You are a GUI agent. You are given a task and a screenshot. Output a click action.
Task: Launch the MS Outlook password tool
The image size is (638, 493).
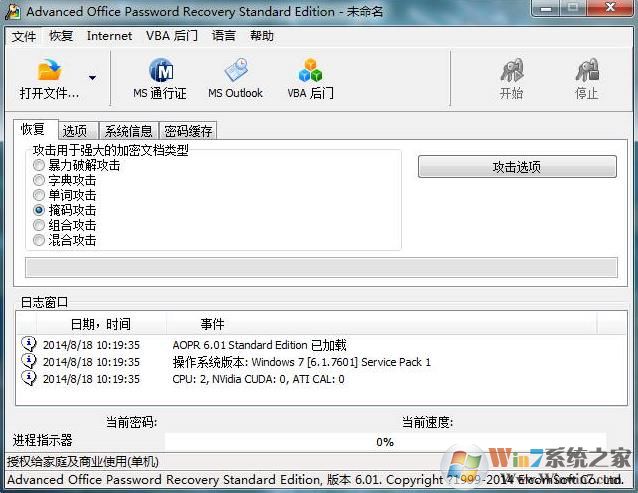pyautogui.click(x=236, y=79)
